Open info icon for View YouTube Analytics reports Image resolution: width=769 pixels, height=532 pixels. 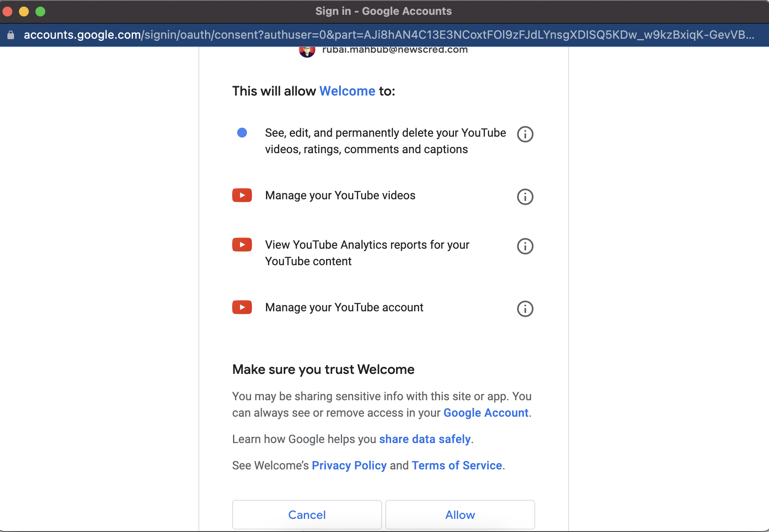click(525, 246)
